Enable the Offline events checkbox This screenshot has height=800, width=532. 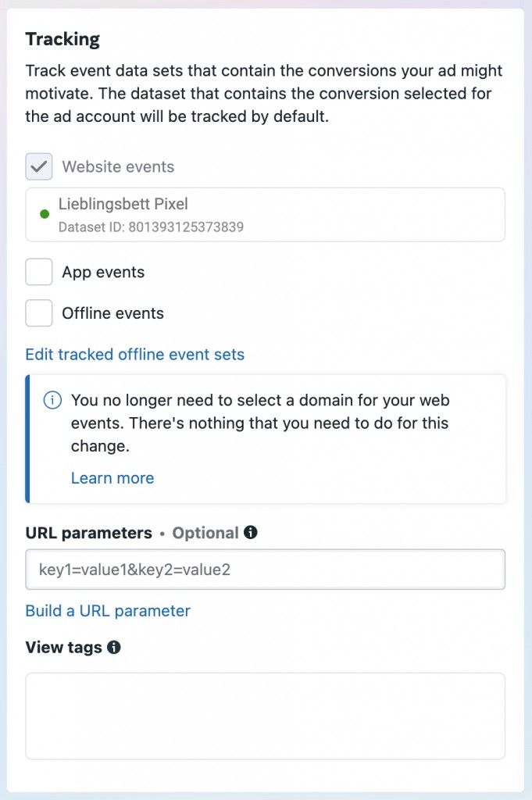coord(39,313)
